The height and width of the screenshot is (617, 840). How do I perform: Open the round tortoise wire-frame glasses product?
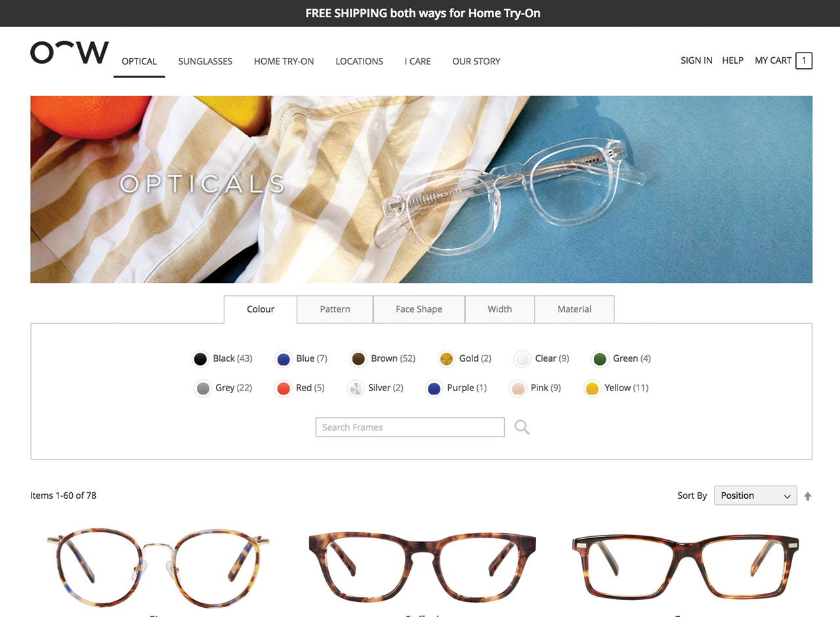point(158,568)
